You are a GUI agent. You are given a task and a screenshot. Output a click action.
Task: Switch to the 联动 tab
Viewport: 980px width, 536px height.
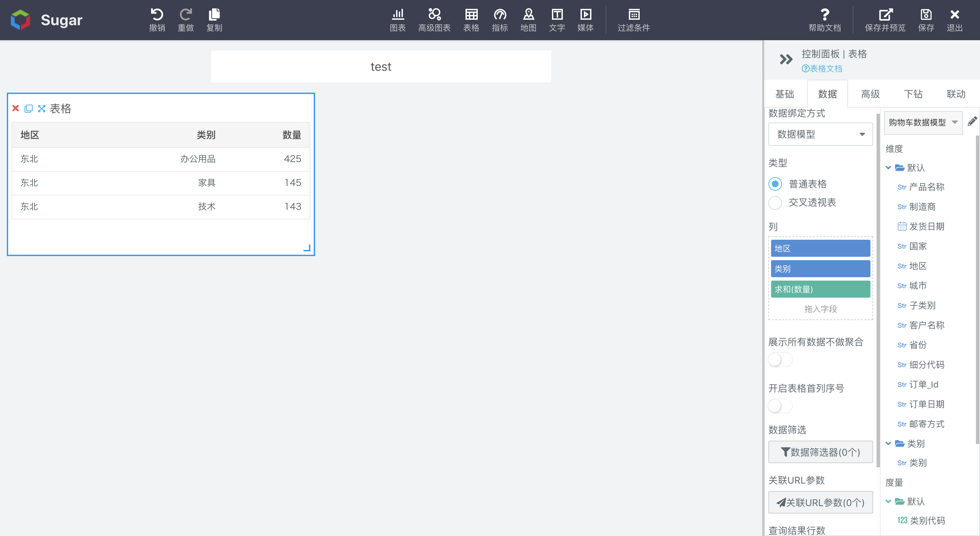tap(955, 94)
